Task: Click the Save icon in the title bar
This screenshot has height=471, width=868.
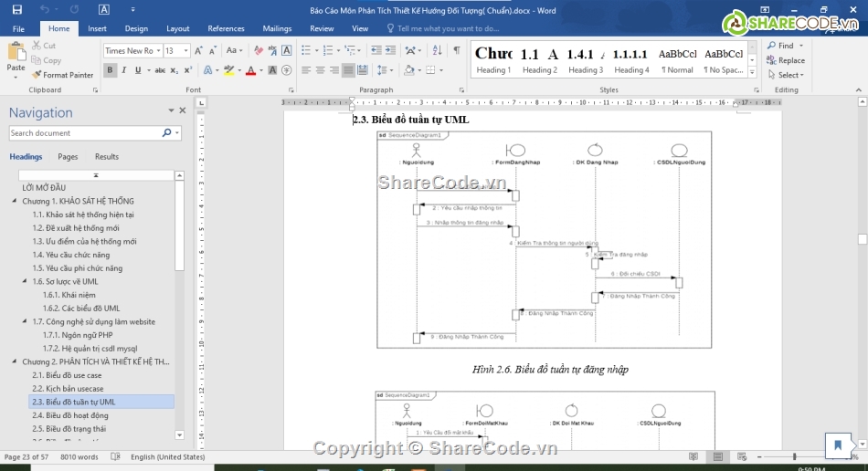Action: (x=16, y=10)
